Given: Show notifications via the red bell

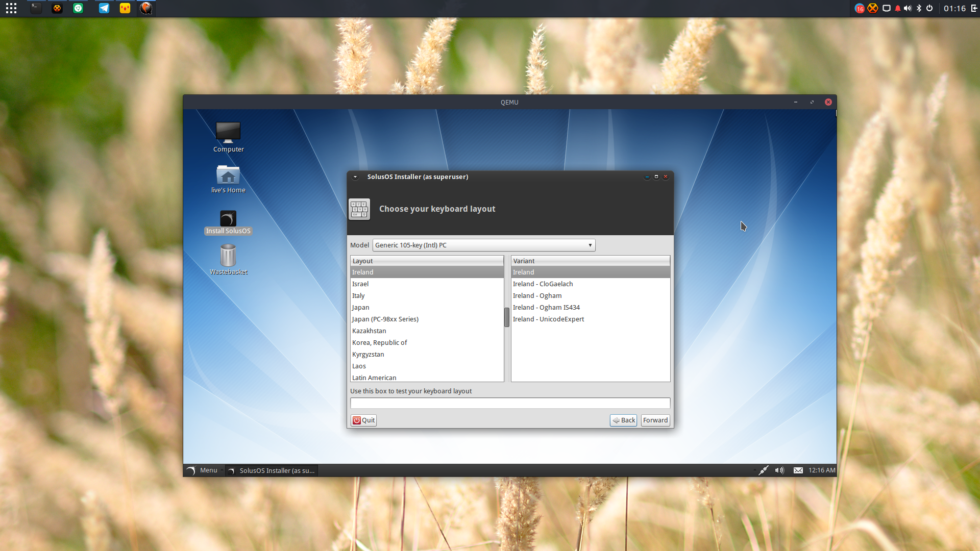Looking at the screenshot, I should tap(898, 8).
